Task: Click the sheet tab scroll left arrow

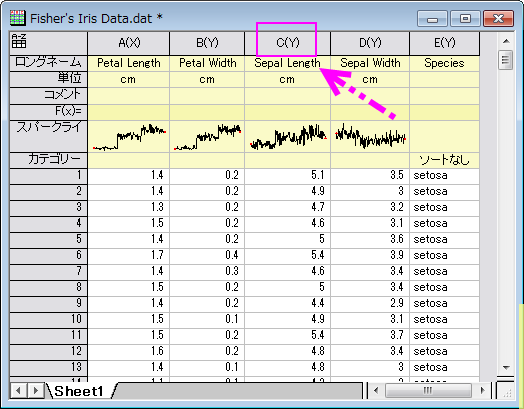Action: click(19, 391)
